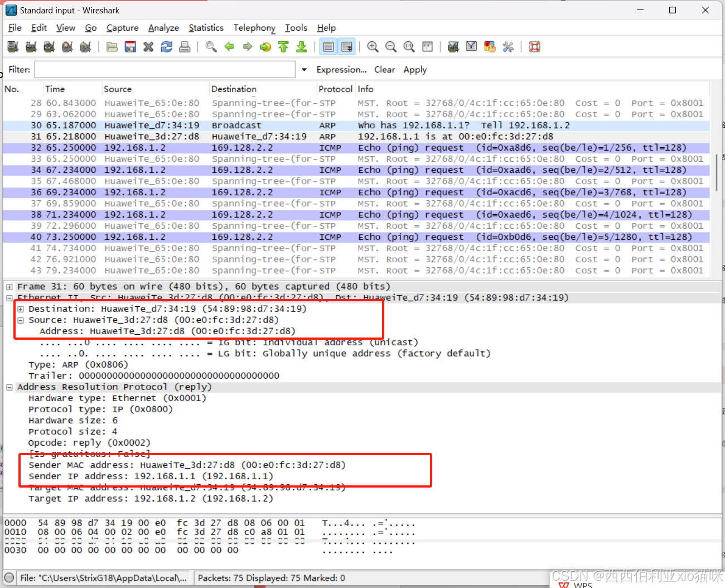Screen dimensions: 725x588
Task: Sort packets by Protocol column header
Action: 336,89
